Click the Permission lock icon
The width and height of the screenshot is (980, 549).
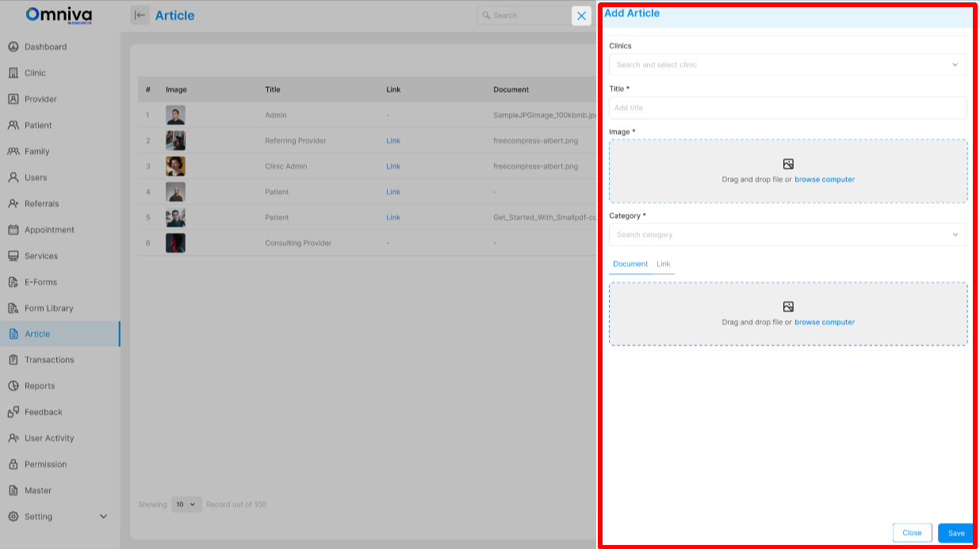[x=13, y=464]
